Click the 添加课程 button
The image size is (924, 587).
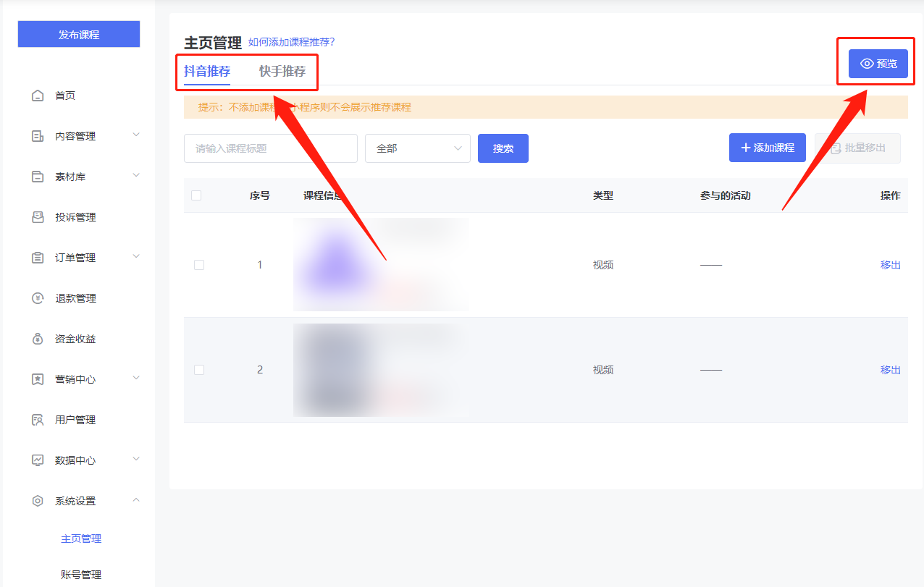pyautogui.click(x=767, y=148)
